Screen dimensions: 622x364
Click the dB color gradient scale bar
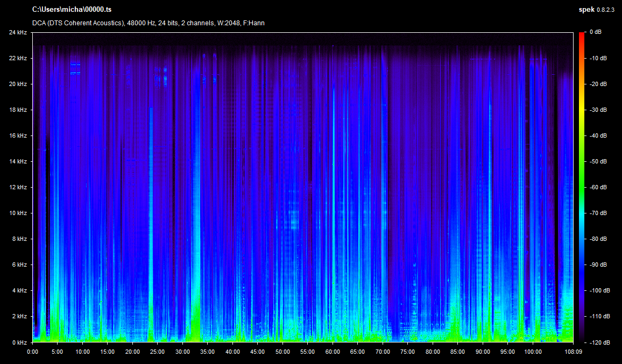pos(582,187)
